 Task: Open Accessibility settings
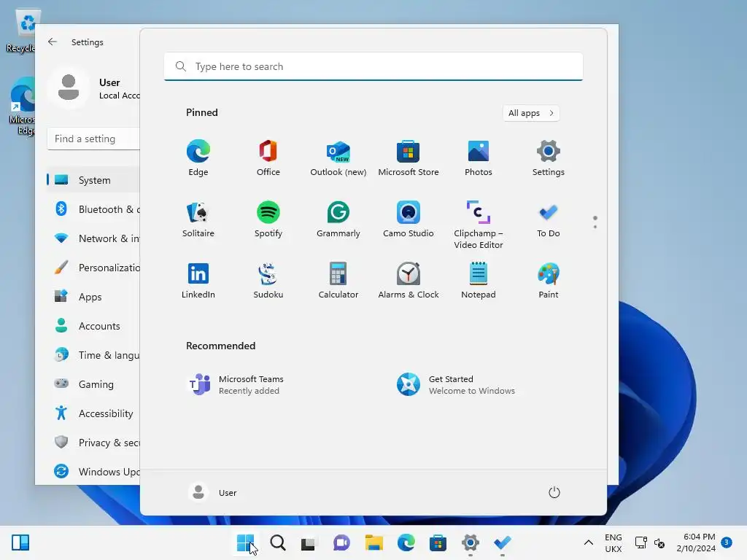pyautogui.click(x=93, y=413)
